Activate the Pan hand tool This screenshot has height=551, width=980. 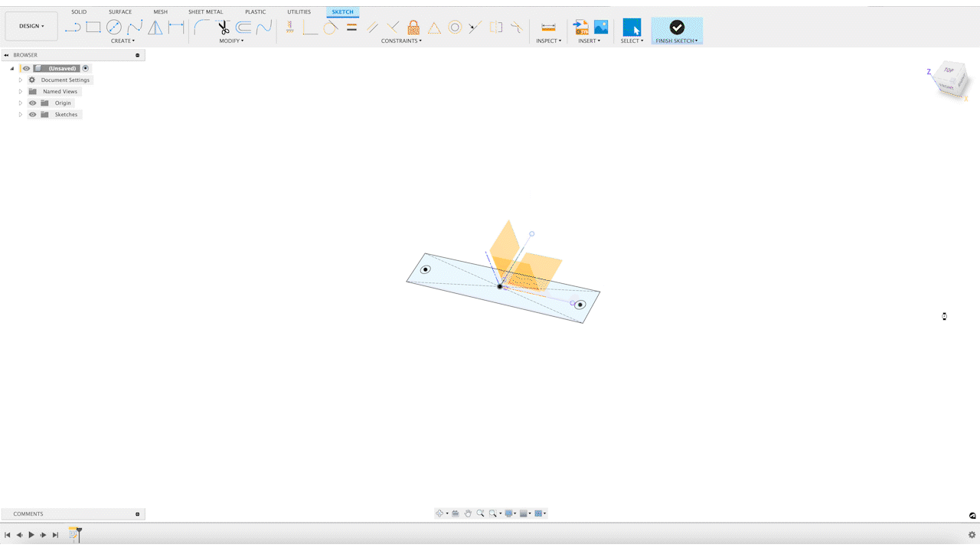468,514
